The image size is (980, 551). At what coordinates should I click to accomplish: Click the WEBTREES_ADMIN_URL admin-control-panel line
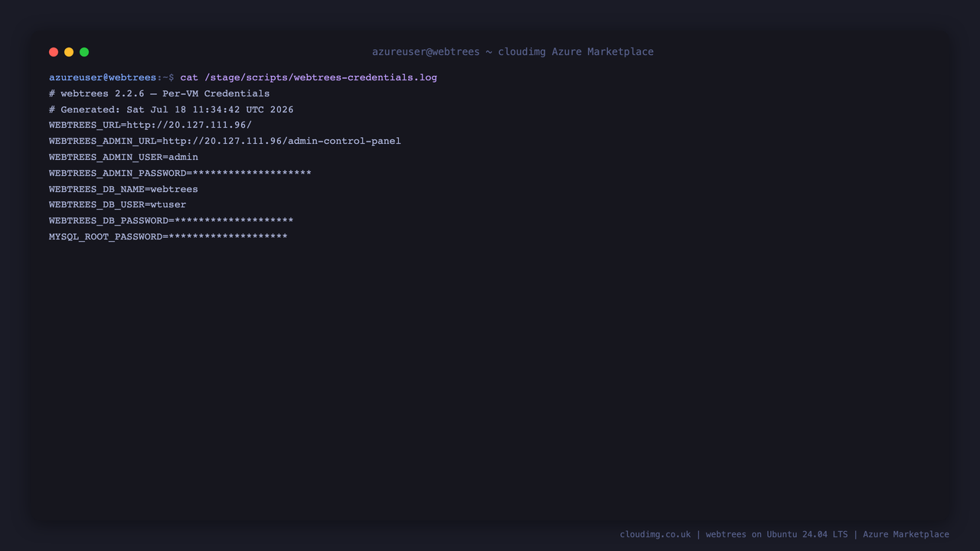point(225,141)
